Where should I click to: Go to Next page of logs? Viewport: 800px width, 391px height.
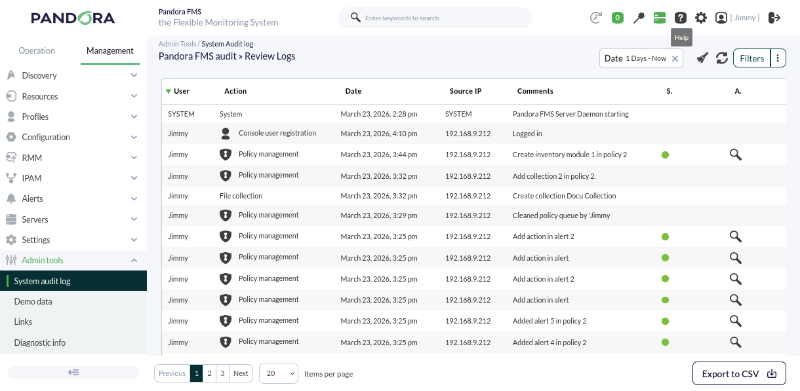point(240,374)
